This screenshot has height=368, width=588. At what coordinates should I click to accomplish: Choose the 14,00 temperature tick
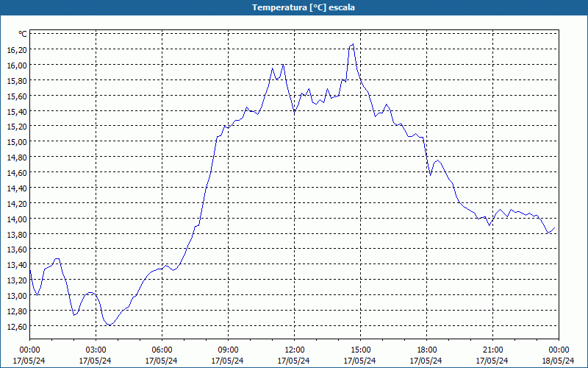(x=17, y=219)
